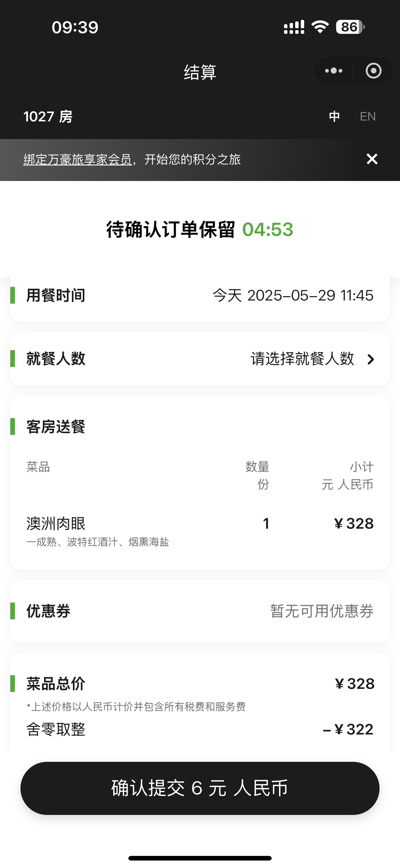Image resolution: width=400 pixels, height=868 pixels.
Task: Tap the 1027 房 room label
Action: pos(48,117)
